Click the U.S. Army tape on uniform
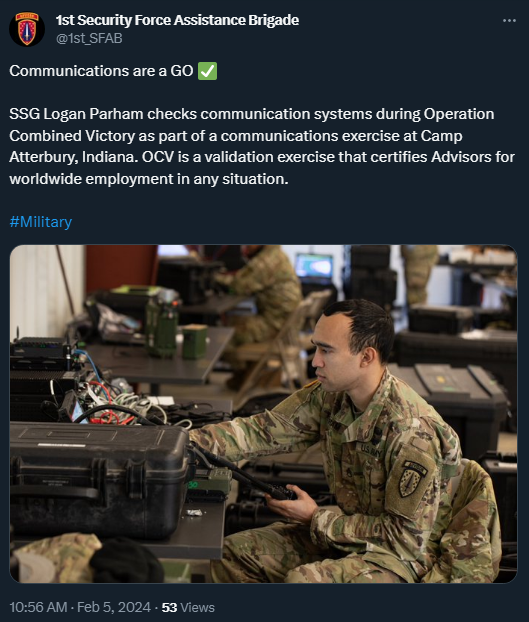This screenshot has height=622, width=529. point(371,451)
